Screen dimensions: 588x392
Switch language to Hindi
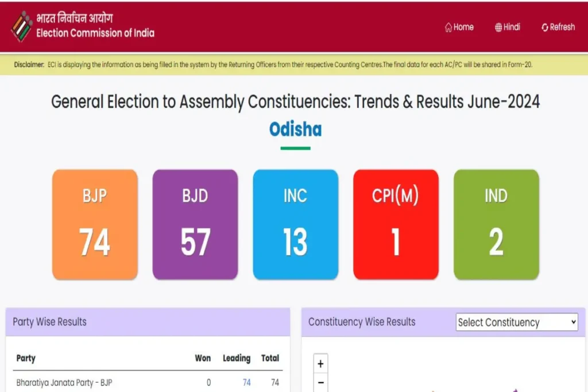[512, 27]
